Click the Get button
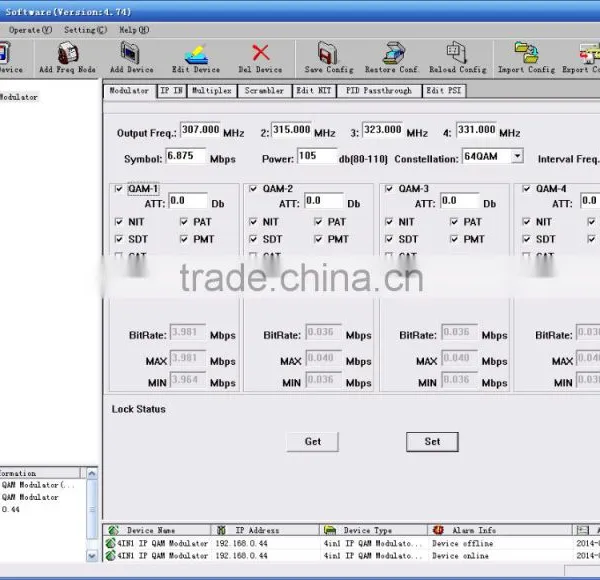The image size is (600, 580). [x=313, y=442]
